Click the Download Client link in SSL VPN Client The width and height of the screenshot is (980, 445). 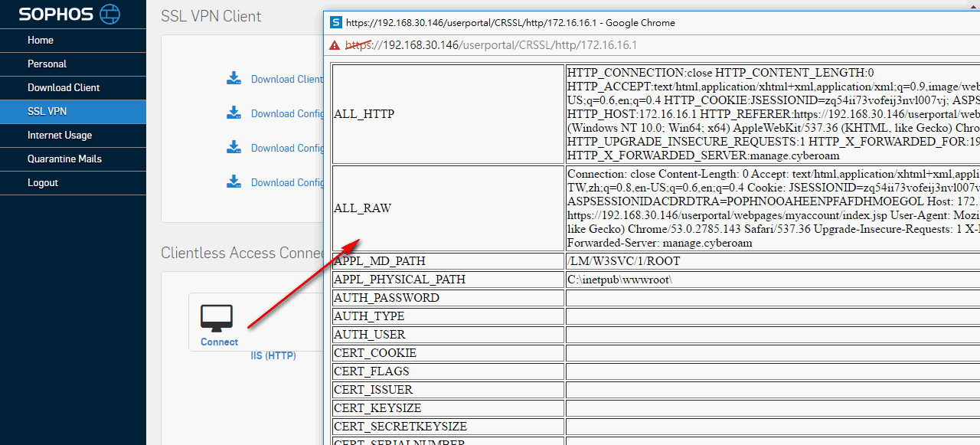pos(287,79)
